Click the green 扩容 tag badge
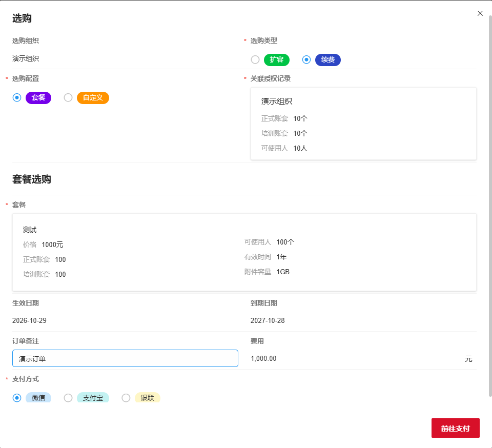Image resolution: width=492 pixels, height=448 pixels. (276, 59)
